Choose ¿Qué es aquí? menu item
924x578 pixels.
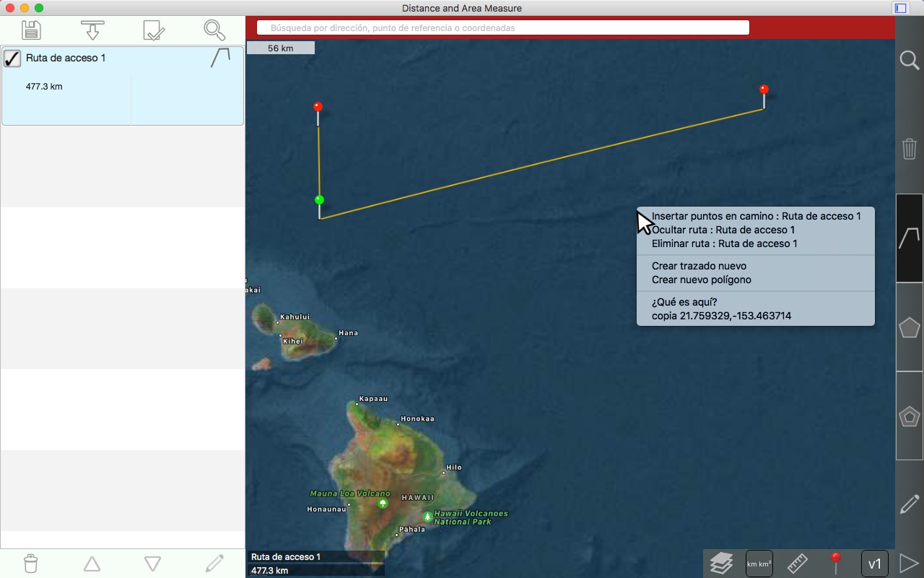756,302
